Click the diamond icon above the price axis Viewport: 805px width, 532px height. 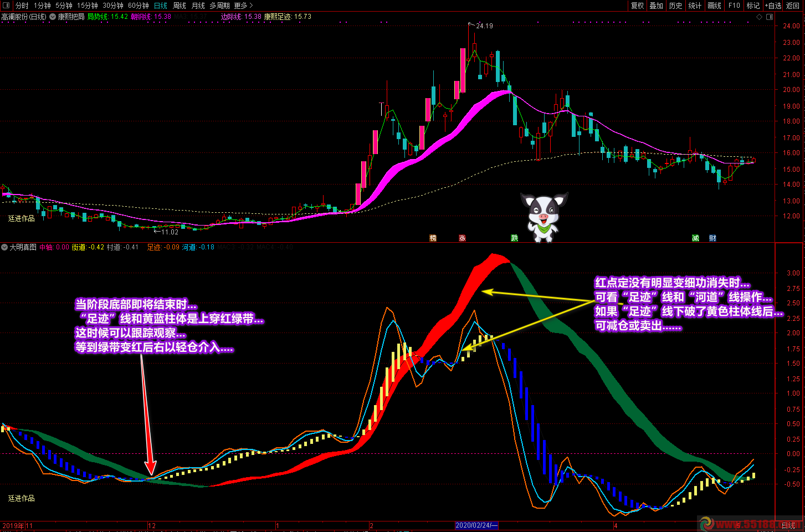coord(759,17)
